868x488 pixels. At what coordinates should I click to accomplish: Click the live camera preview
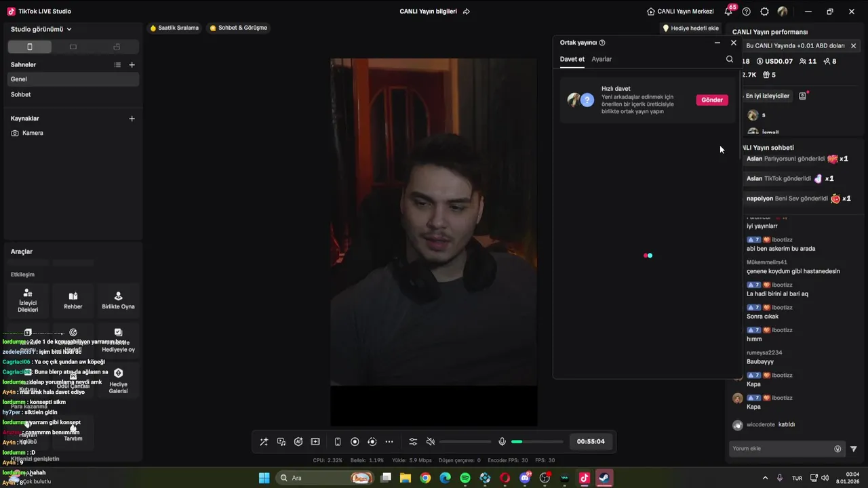[434, 242]
